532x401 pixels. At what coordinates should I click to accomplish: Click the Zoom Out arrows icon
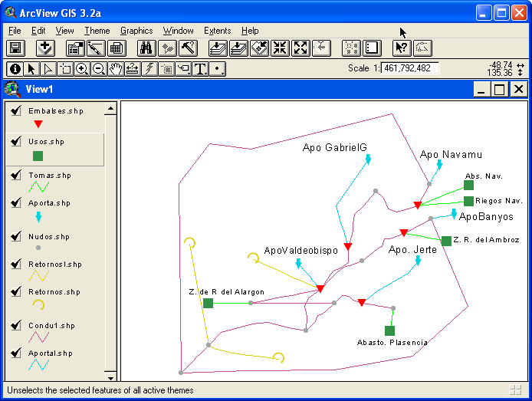click(x=301, y=48)
